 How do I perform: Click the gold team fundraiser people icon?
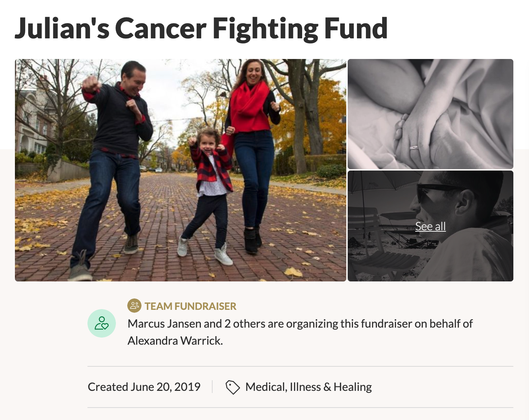[134, 306]
